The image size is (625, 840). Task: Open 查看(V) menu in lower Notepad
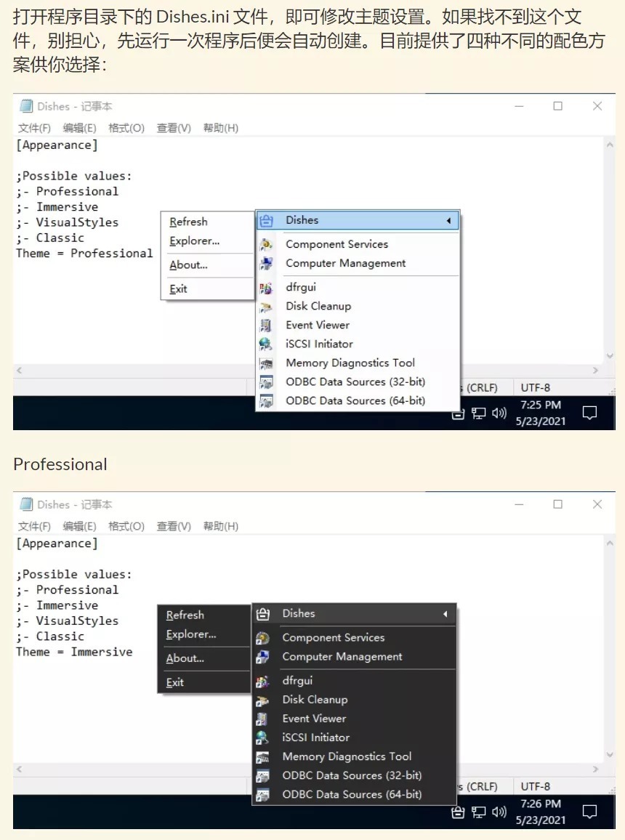(x=174, y=526)
